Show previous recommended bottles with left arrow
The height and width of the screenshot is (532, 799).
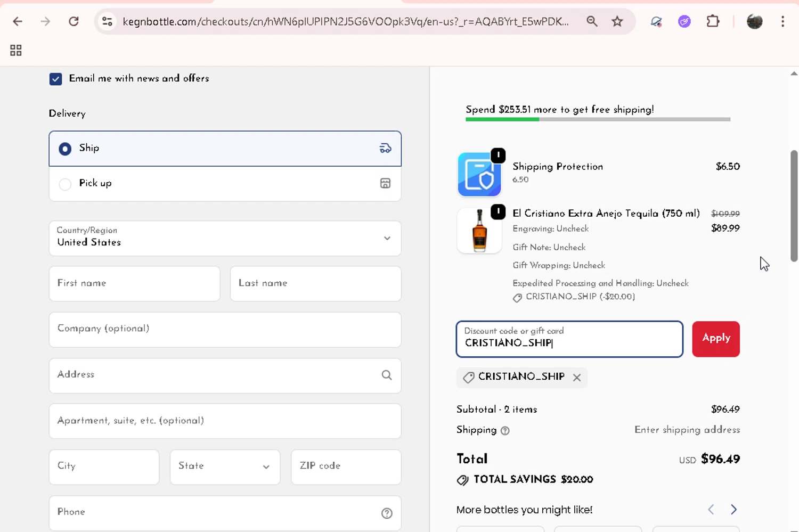coord(711,510)
